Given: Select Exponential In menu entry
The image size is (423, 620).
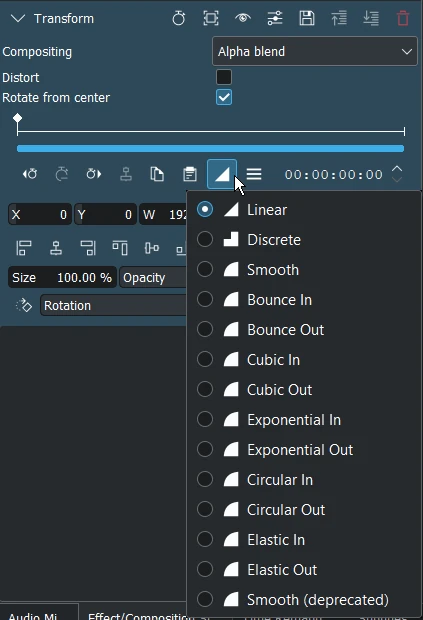Looking at the screenshot, I should click(x=304, y=420).
